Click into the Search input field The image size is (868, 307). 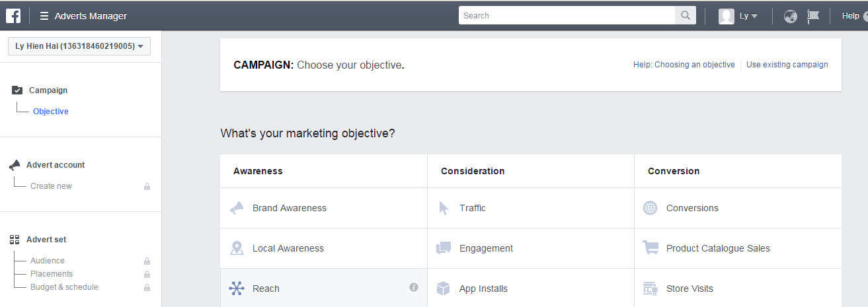(567, 16)
